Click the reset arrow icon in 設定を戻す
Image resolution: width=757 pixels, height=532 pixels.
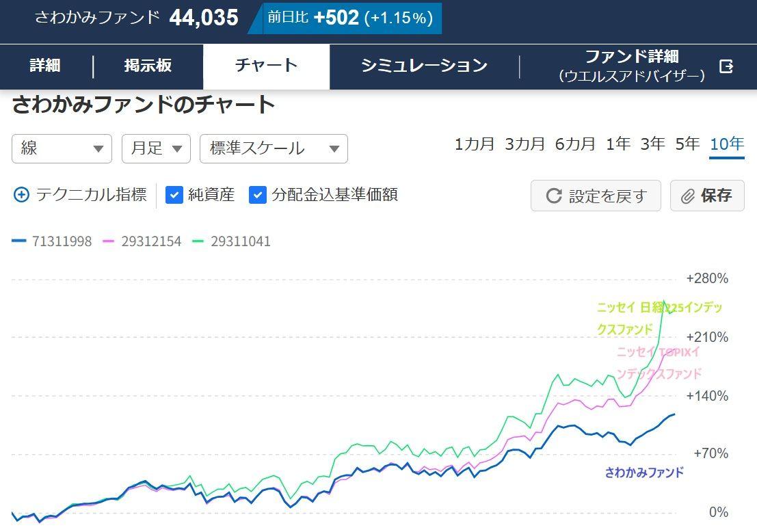[x=554, y=196]
